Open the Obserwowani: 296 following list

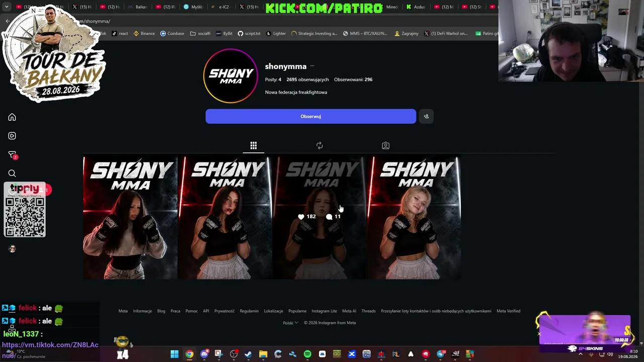(353, 79)
